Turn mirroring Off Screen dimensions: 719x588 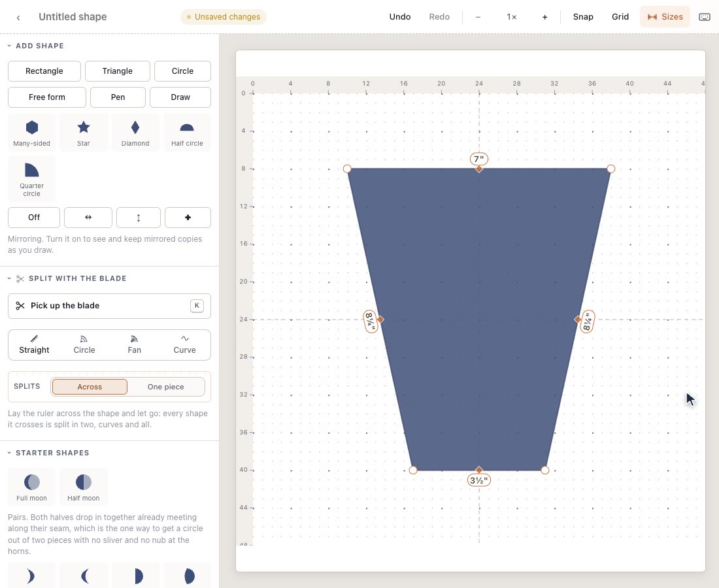coord(34,218)
